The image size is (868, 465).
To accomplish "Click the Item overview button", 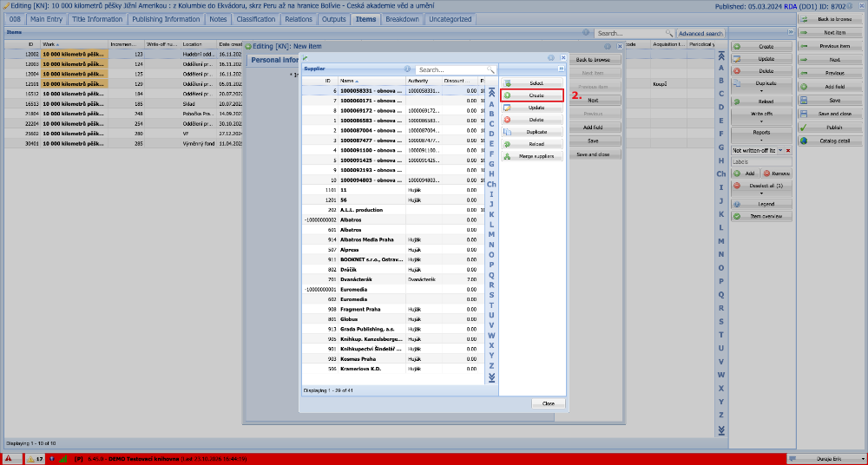I will pyautogui.click(x=762, y=216).
